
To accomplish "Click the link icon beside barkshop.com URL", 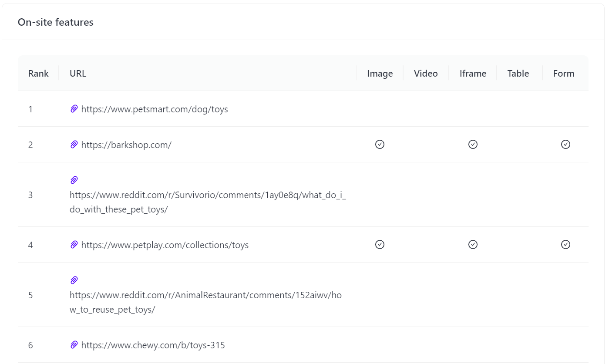I will coord(74,145).
